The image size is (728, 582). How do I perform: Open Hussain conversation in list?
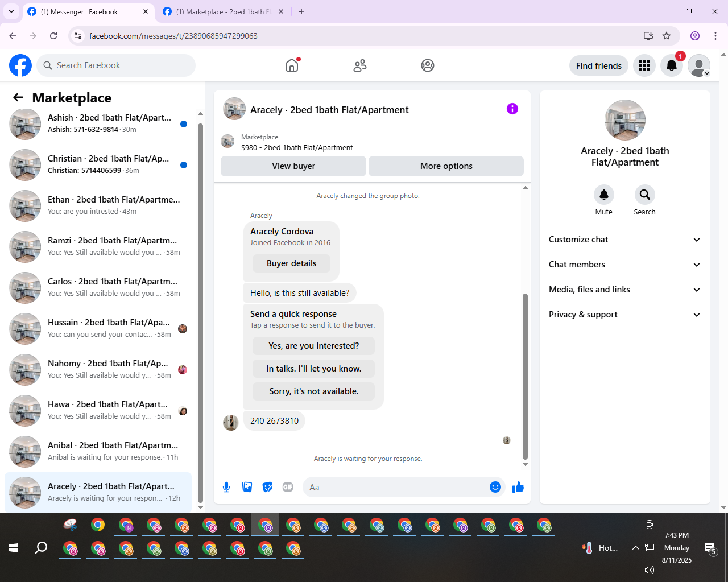click(x=98, y=329)
